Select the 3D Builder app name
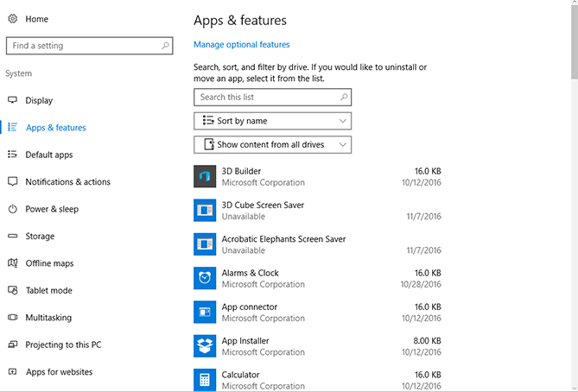The height and width of the screenshot is (392, 578). pos(241,171)
